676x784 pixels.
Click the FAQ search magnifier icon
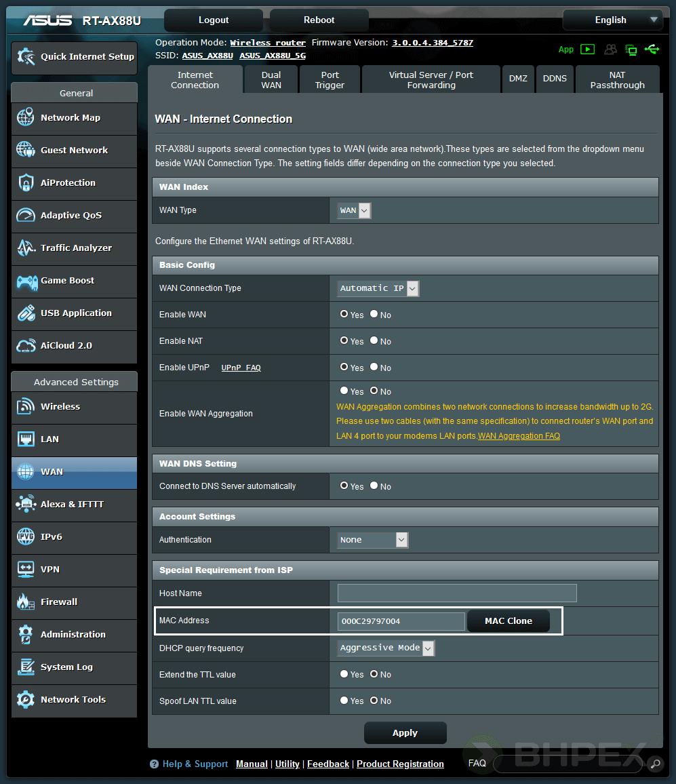pos(654,764)
